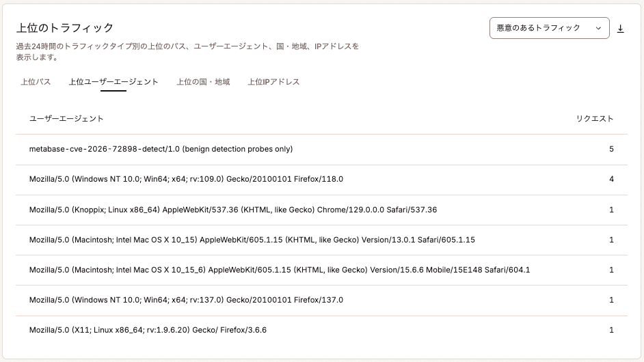Select the Firefox/118.0 user agent row
The image size is (644, 362).
pos(321,180)
